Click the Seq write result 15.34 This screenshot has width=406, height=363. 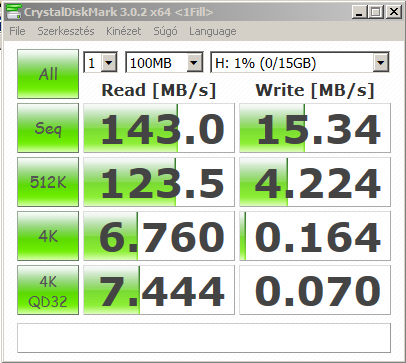click(315, 128)
